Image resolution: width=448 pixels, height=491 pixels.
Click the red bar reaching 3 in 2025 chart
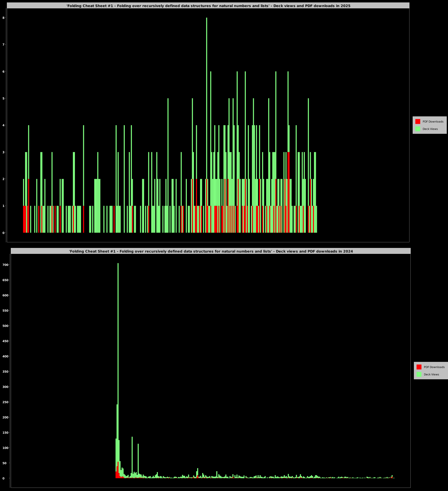click(x=288, y=191)
